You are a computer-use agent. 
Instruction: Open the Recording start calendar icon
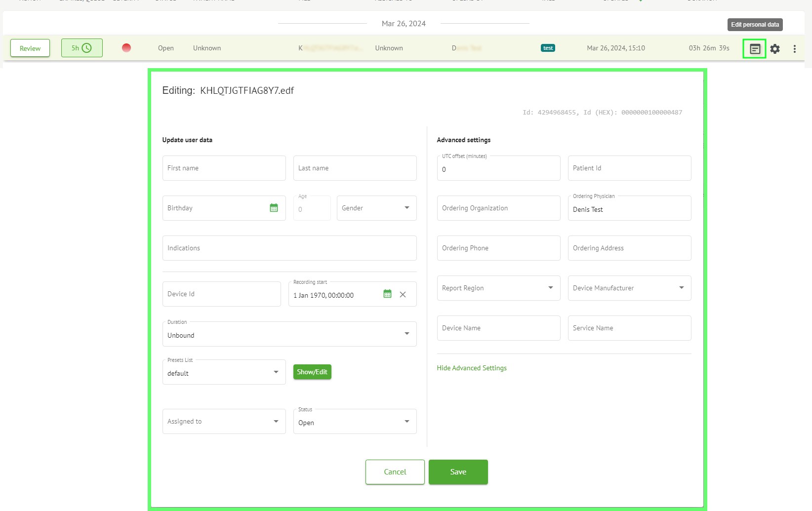387,294
